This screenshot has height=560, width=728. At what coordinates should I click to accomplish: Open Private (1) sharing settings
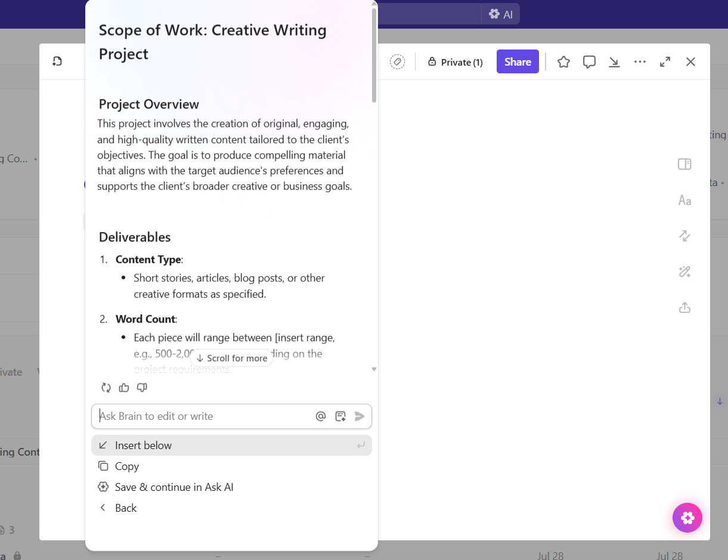pyautogui.click(x=456, y=62)
